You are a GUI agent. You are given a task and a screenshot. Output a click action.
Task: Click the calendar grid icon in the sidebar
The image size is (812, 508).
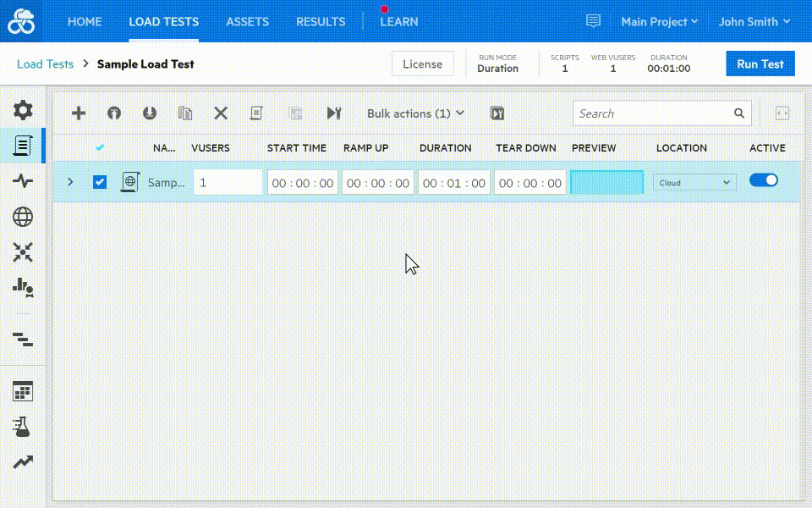(23, 391)
